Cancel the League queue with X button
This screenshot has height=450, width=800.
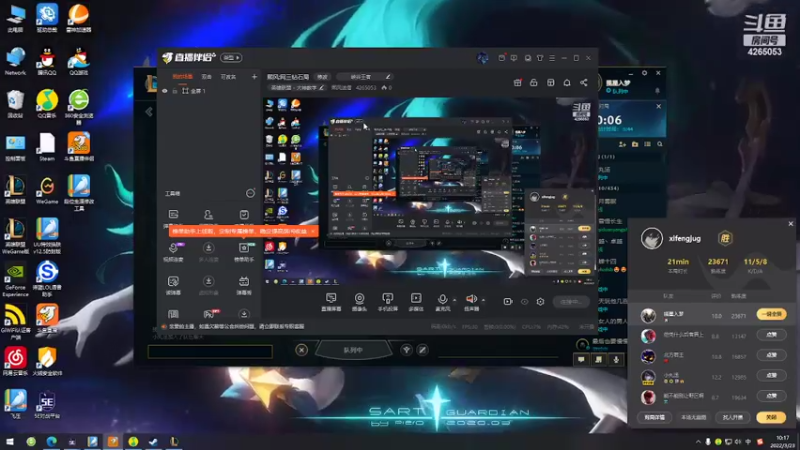click(x=302, y=350)
